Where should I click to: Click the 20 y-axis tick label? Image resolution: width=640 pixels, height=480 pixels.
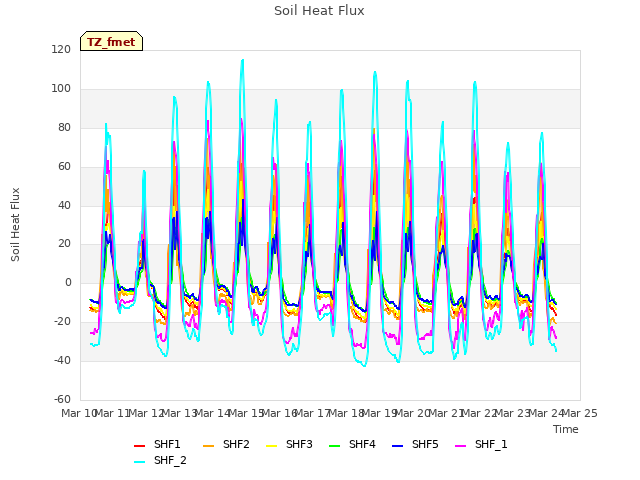tap(64, 244)
